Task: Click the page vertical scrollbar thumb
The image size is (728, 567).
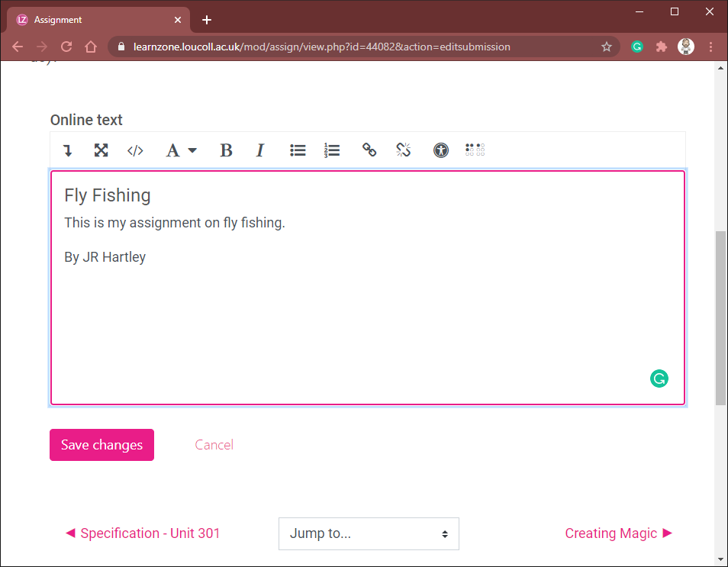Action: pyautogui.click(x=720, y=318)
